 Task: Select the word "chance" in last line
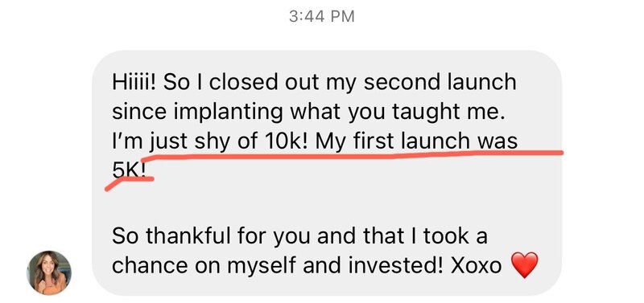(150, 266)
